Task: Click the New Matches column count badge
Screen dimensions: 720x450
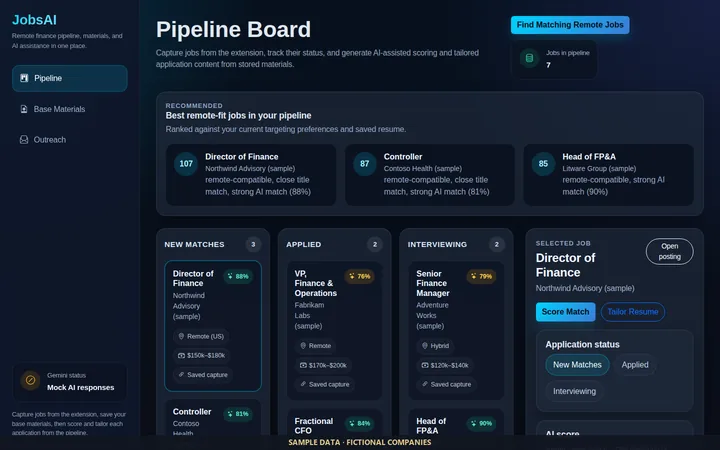Action: [x=253, y=245]
